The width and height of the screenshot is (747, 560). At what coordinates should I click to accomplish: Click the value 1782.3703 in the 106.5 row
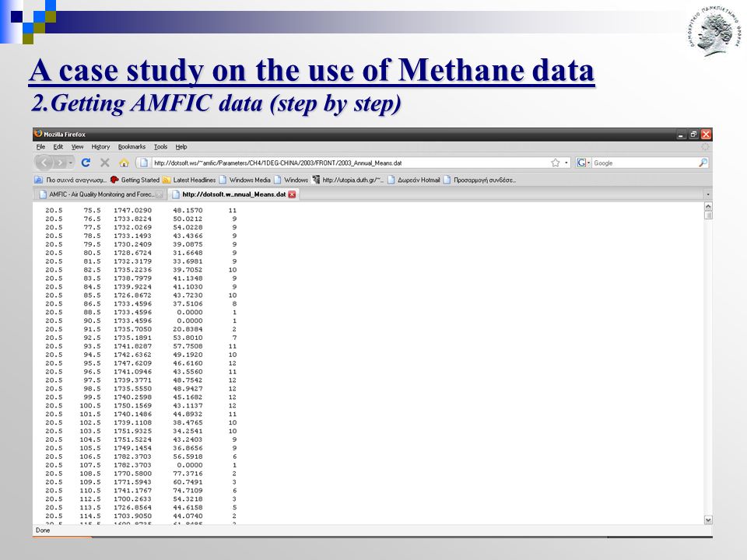pos(132,457)
